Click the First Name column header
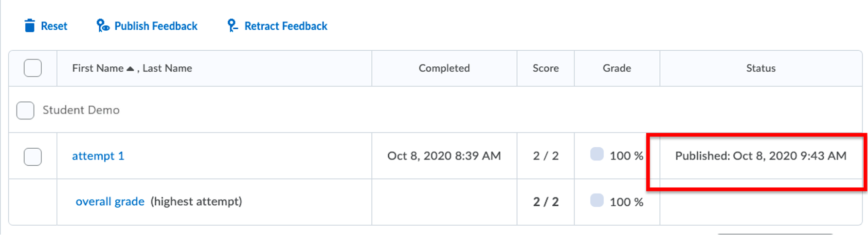 pyautogui.click(x=97, y=68)
